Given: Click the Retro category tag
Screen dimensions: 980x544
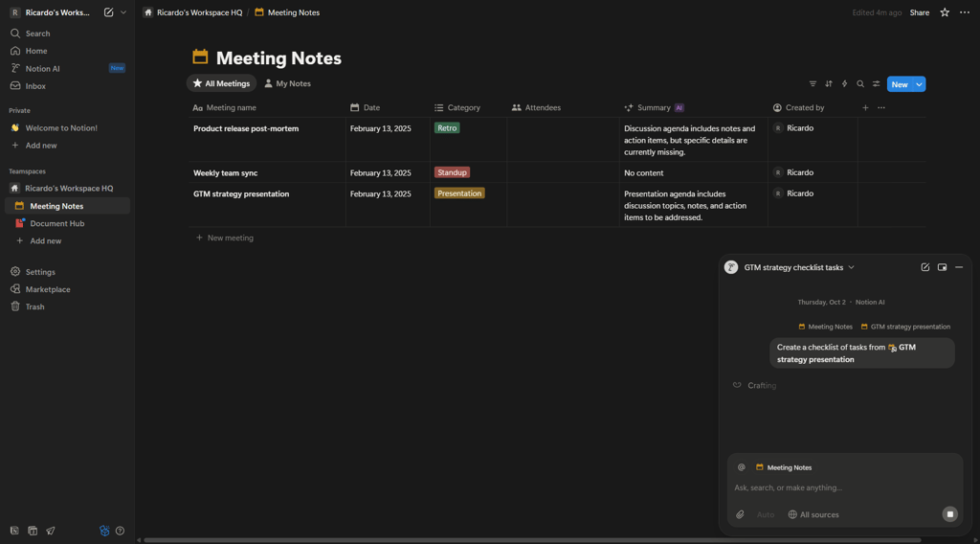Looking at the screenshot, I should tap(447, 127).
